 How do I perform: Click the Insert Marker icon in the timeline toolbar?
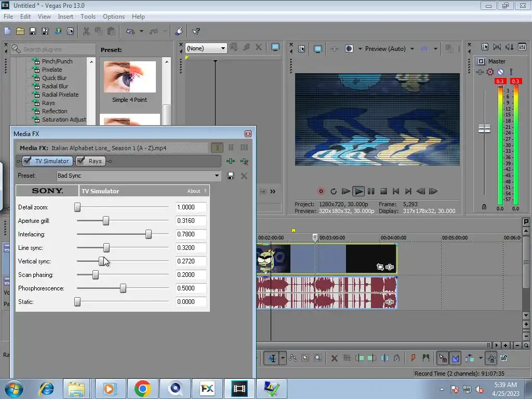(x=413, y=358)
